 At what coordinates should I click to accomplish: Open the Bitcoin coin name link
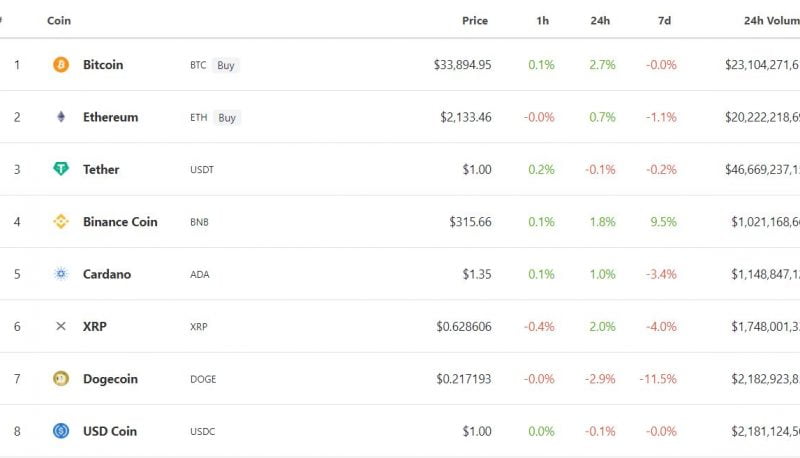click(x=103, y=65)
